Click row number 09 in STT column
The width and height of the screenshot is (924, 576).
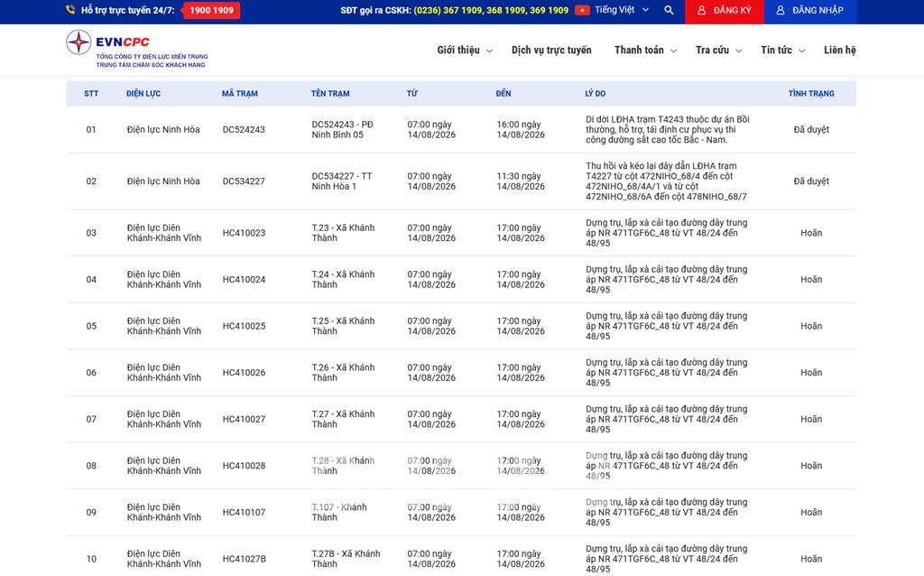pos(91,512)
